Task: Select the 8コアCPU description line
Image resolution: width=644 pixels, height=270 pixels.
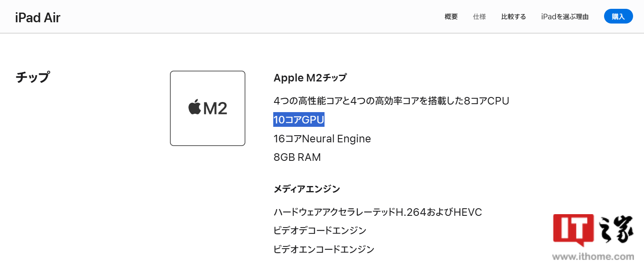Action: (x=391, y=101)
